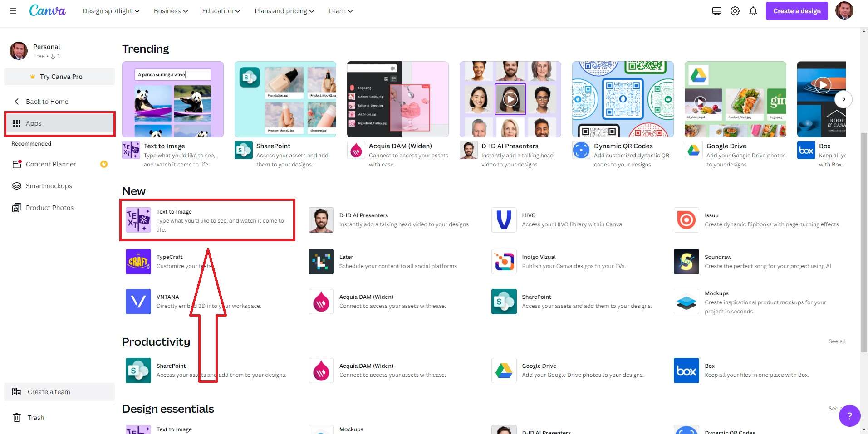Click the TypeCraft app icon
The height and width of the screenshot is (434, 868).
click(138, 262)
